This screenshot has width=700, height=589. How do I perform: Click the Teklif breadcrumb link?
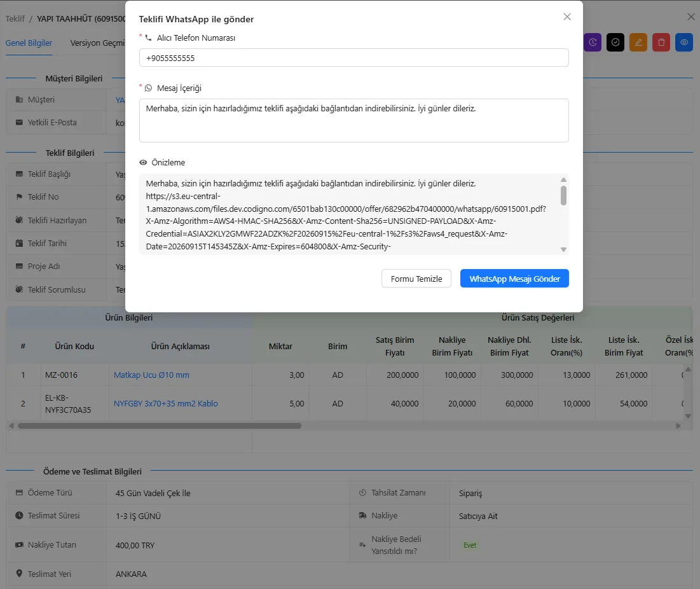click(15, 18)
